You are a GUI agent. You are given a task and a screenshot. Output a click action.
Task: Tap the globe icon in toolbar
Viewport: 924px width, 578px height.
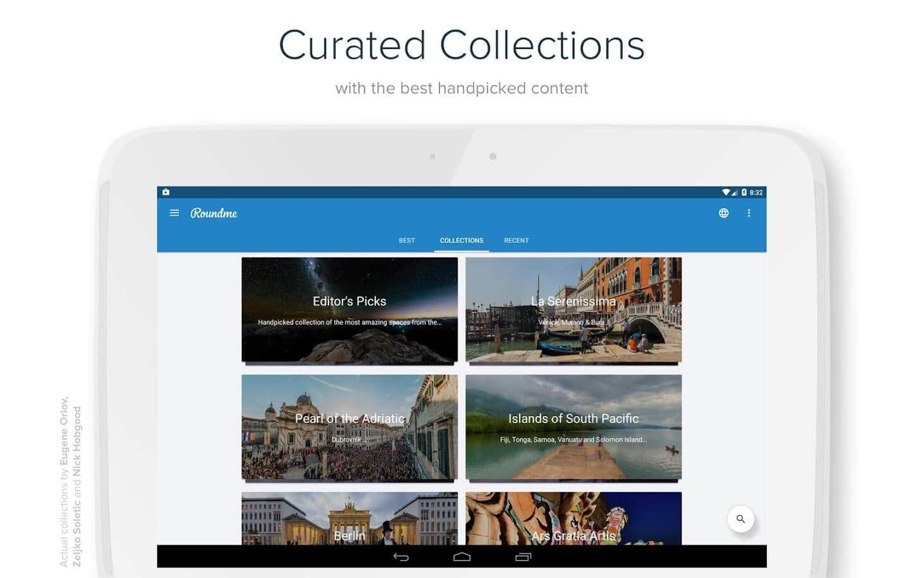[x=723, y=213]
